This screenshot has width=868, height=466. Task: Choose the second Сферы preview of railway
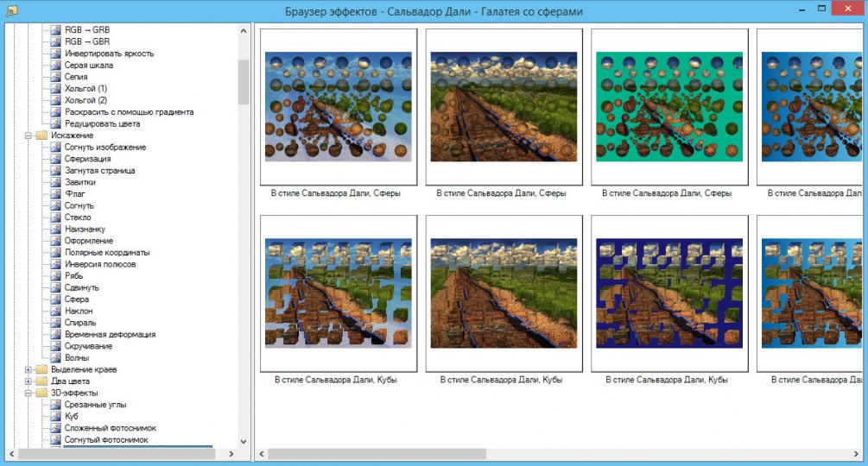coord(504,107)
